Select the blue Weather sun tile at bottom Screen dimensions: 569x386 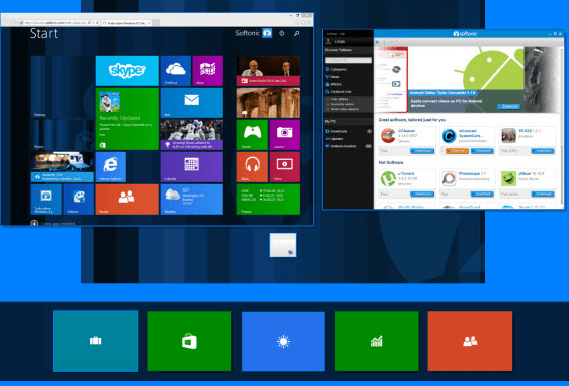283,341
